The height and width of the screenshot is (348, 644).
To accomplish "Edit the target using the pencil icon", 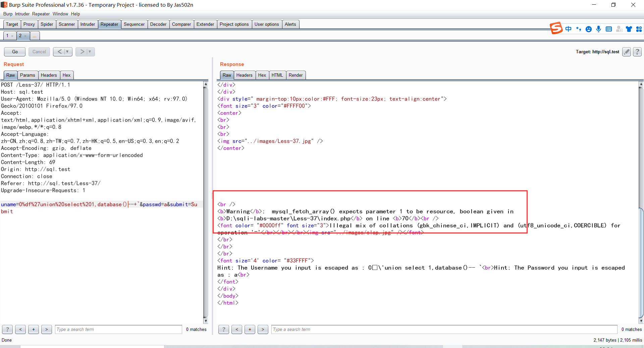I will (x=627, y=52).
